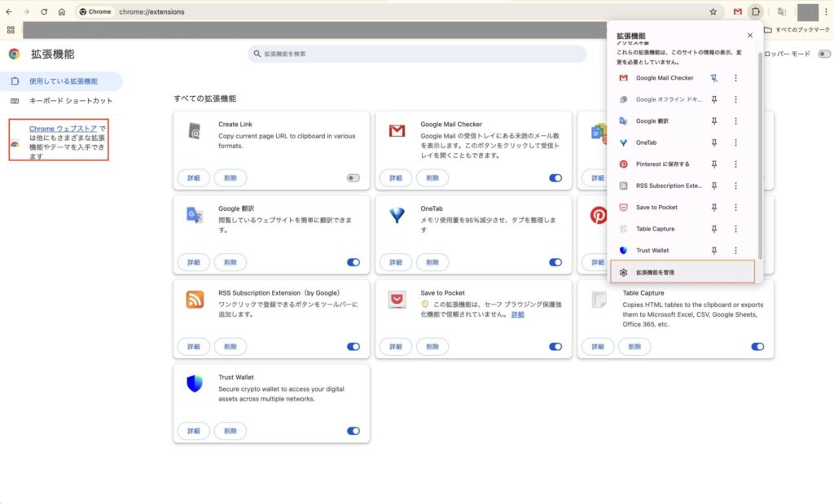Open 詳細 for Create Link
Image resolution: width=834 pixels, height=504 pixels.
tap(194, 178)
